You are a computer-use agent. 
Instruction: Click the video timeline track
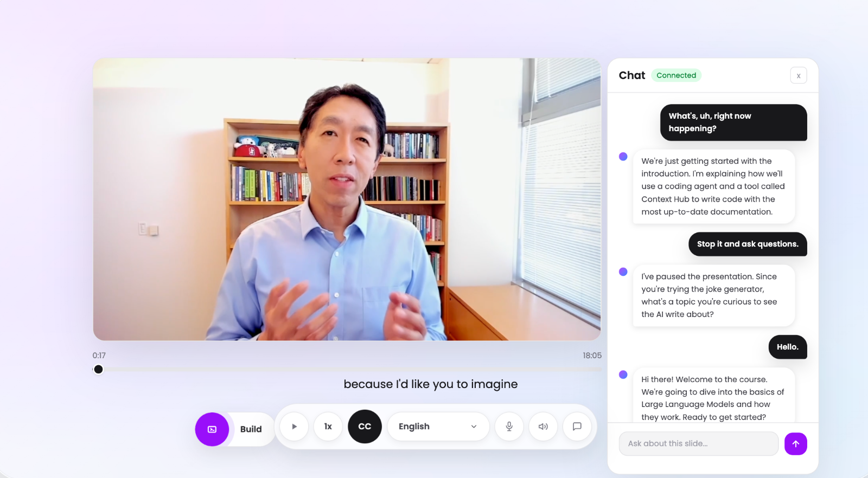(x=347, y=369)
